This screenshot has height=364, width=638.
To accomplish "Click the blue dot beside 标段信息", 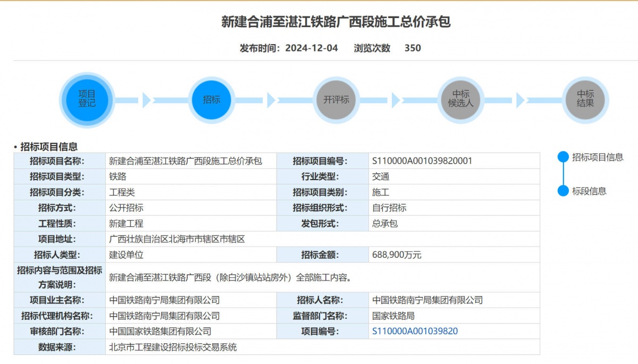I will 563,191.
